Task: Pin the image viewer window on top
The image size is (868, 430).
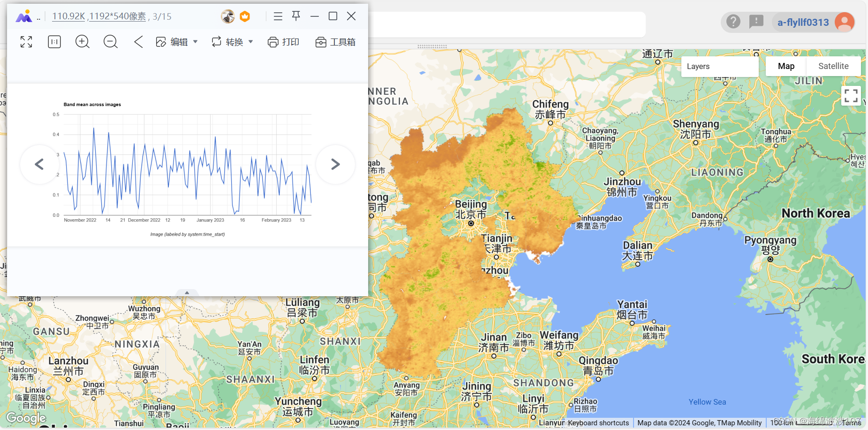Action: (296, 16)
